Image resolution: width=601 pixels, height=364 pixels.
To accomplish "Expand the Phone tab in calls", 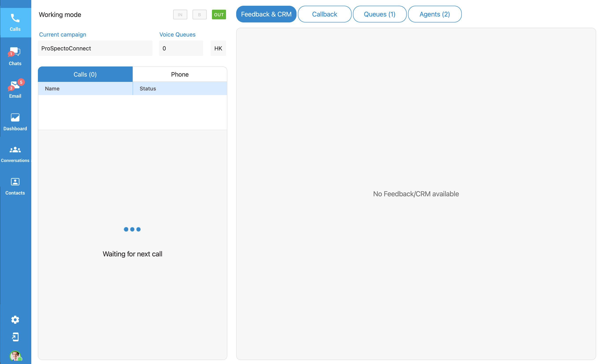I will tap(180, 74).
